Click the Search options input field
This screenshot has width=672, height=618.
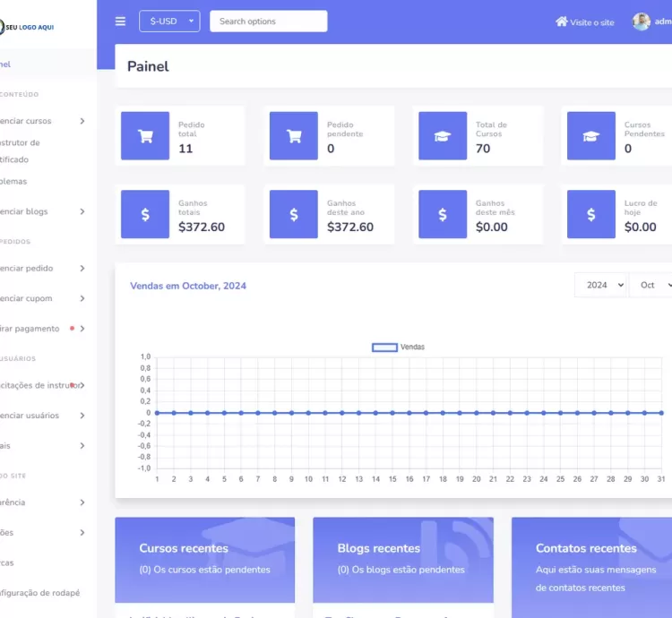[268, 21]
